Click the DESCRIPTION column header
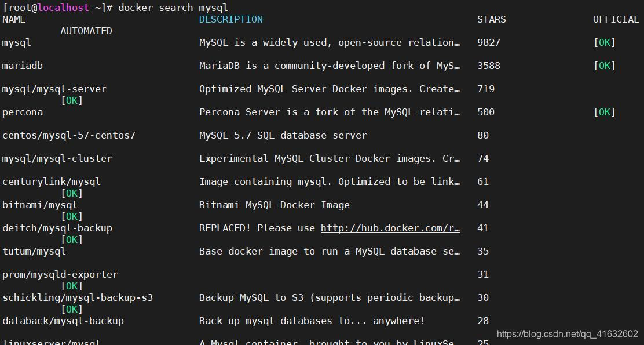Image resolution: width=644 pixels, height=345 pixels. coord(231,19)
